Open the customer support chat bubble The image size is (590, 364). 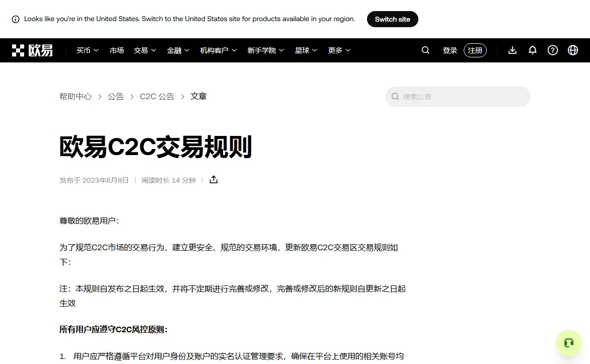pyautogui.click(x=568, y=342)
